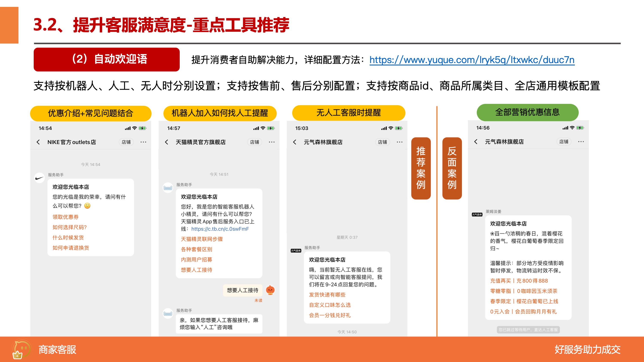The width and height of the screenshot is (644, 362).
Task: Select 会员一分钱兑好礼 quick link
Action: click(330, 315)
